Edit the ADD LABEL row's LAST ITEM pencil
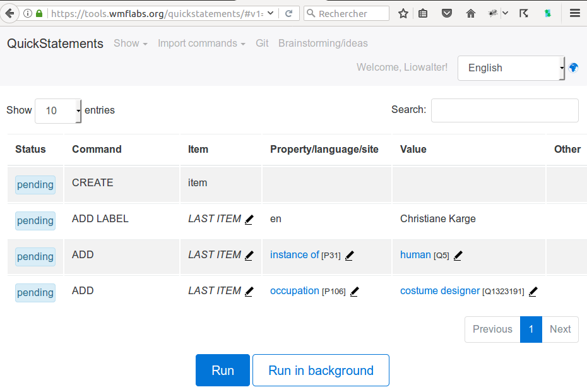 pyautogui.click(x=249, y=220)
